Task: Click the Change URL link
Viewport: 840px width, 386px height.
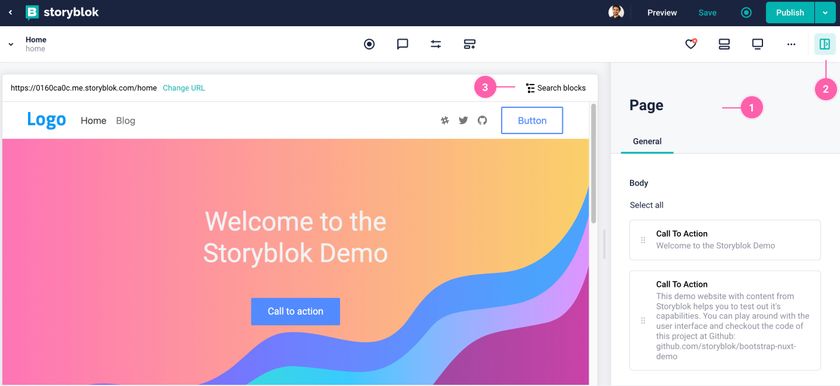Action: (x=184, y=88)
